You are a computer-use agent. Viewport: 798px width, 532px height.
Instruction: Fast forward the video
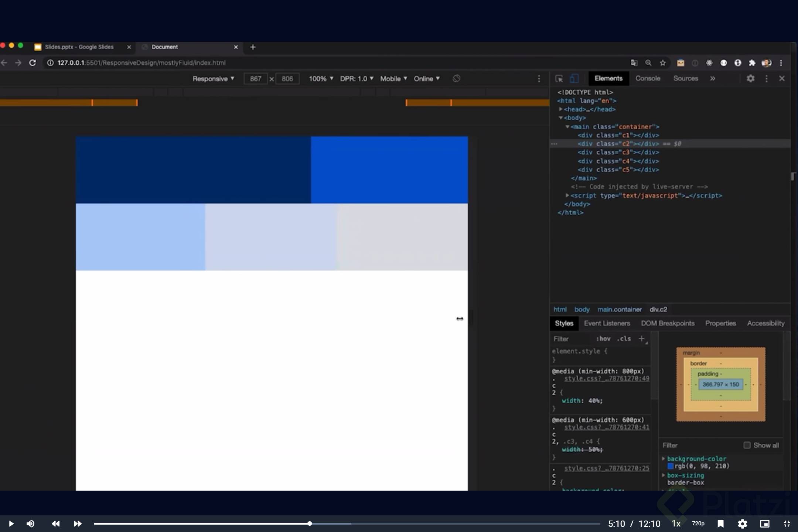[78, 524]
